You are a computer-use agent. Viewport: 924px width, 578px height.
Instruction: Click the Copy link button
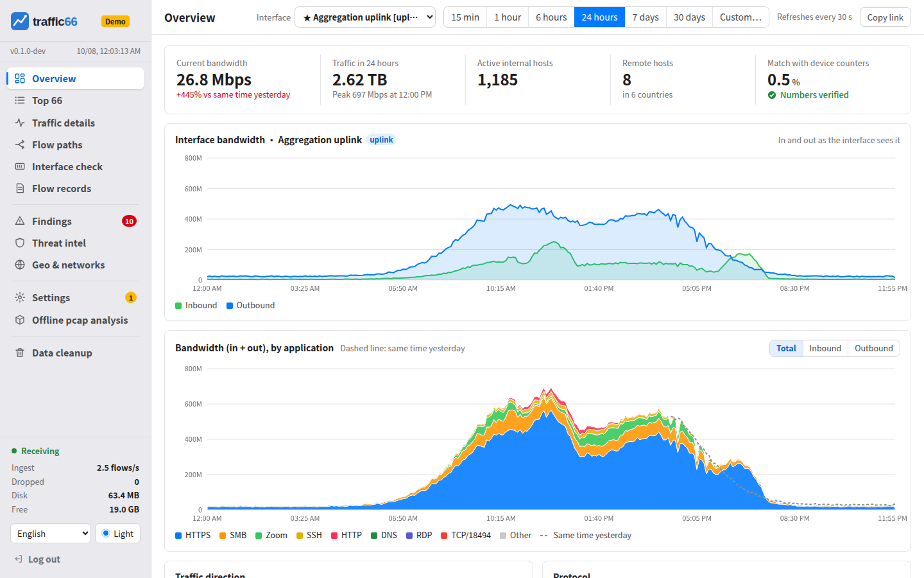[886, 17]
